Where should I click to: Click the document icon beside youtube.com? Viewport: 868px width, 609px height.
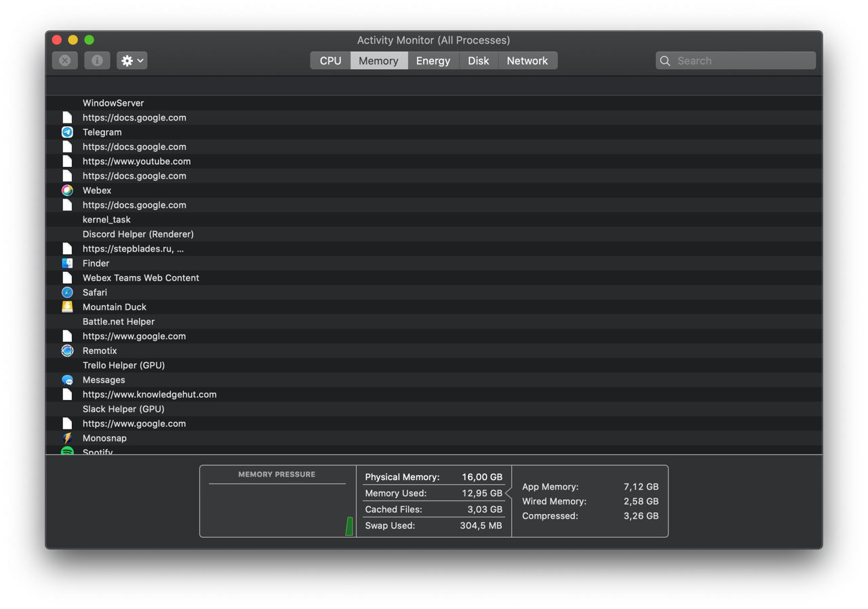click(x=67, y=161)
